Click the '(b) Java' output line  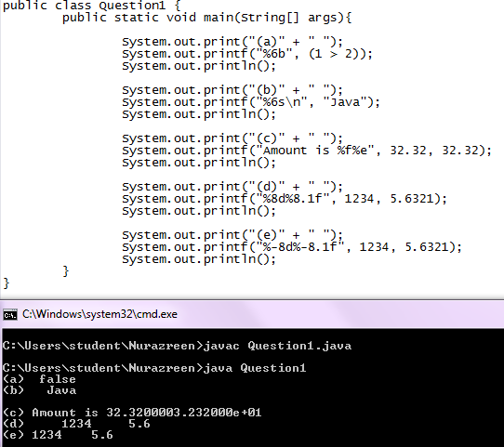click(40, 390)
